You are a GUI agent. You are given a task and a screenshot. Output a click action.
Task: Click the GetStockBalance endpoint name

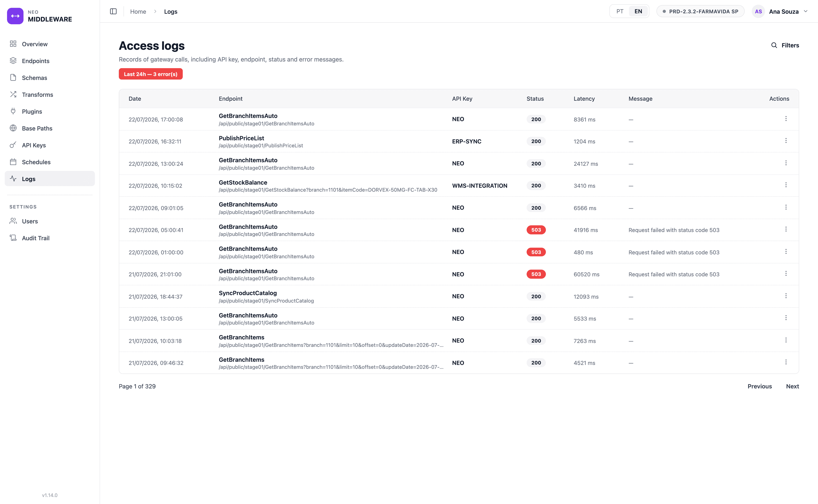(x=243, y=182)
